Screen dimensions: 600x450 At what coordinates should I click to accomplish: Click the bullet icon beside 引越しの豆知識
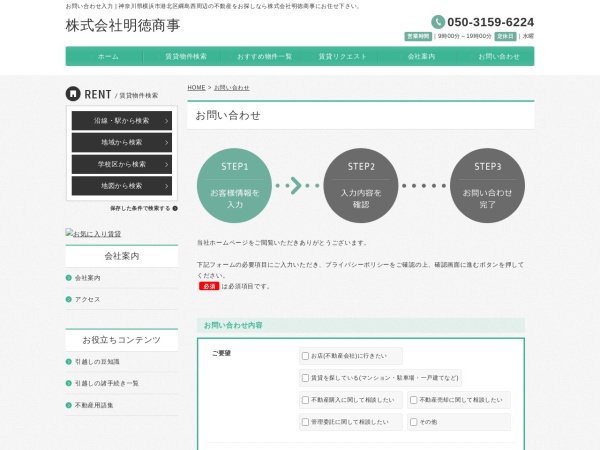tap(68, 362)
